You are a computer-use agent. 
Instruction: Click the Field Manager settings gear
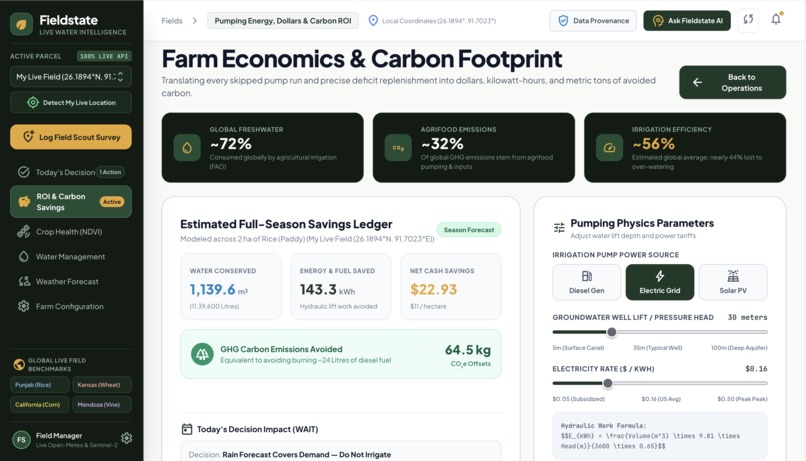126,438
